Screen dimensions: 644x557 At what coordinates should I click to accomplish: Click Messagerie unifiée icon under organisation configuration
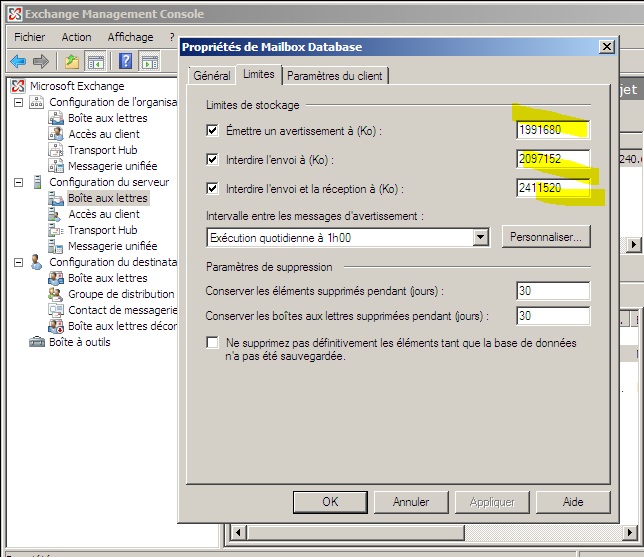(56, 166)
